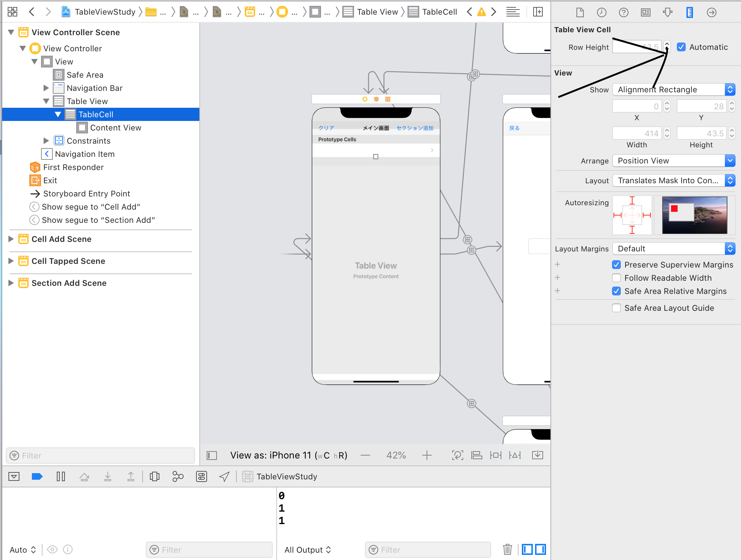Select Content View in the outline
This screenshot has width=741, height=560.
(115, 128)
